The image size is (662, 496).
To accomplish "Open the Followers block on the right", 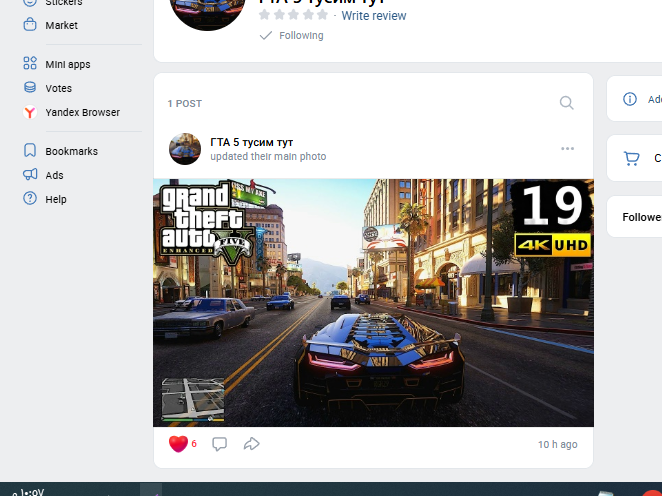I will coord(635,217).
